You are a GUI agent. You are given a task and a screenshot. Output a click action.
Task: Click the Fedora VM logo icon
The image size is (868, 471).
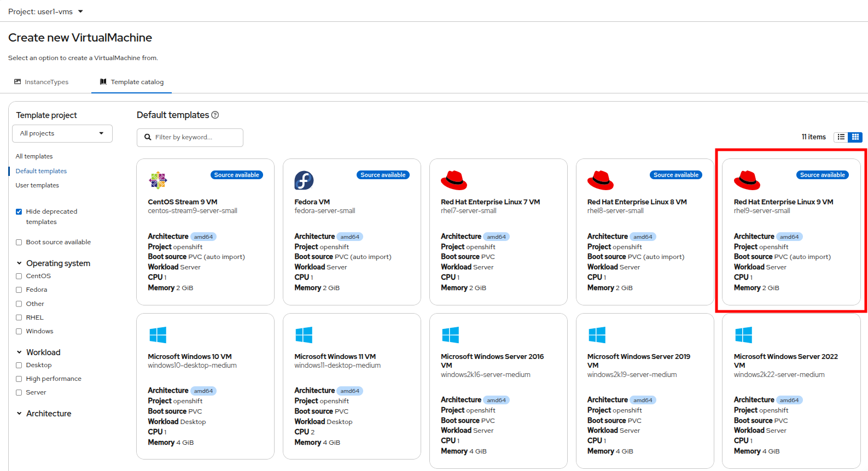304,180
